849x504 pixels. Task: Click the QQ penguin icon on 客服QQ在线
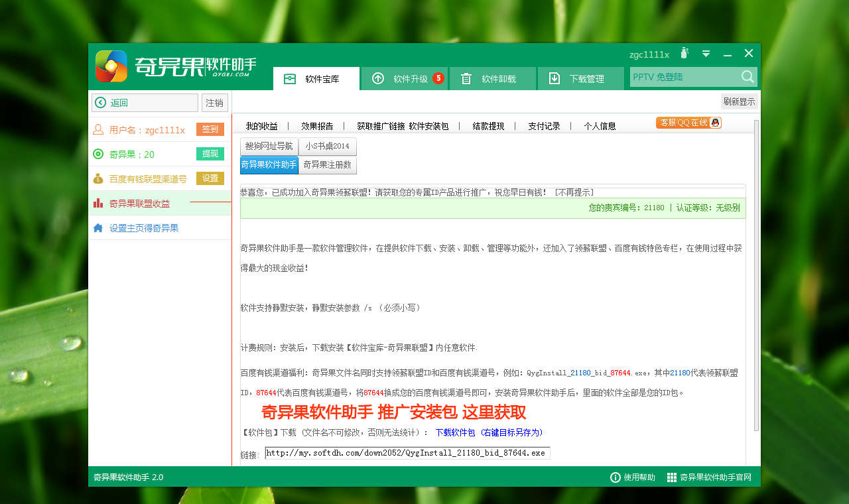click(715, 123)
